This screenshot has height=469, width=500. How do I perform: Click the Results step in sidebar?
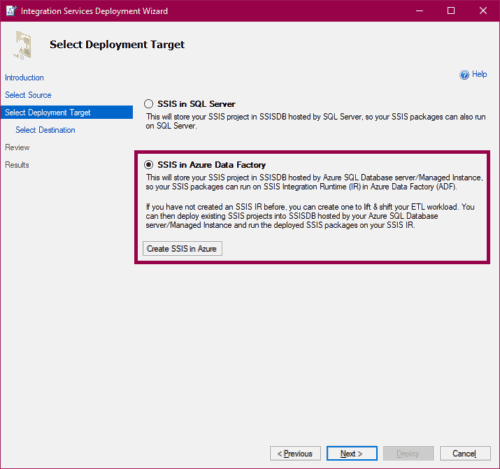click(x=17, y=165)
